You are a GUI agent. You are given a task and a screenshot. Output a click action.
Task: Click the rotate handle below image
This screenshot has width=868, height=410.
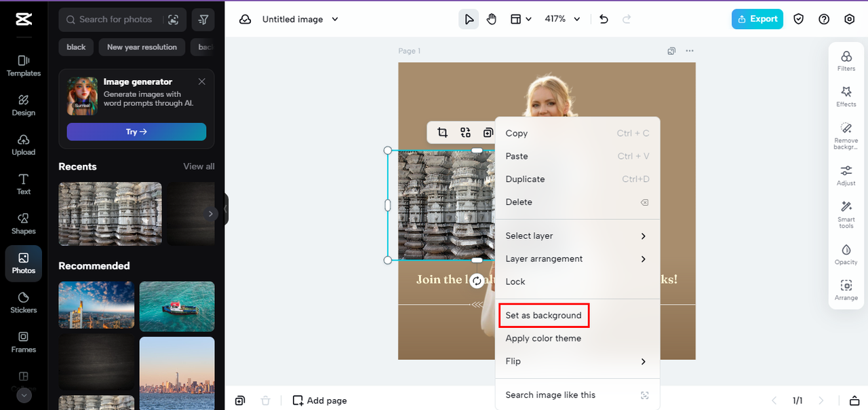point(477,281)
